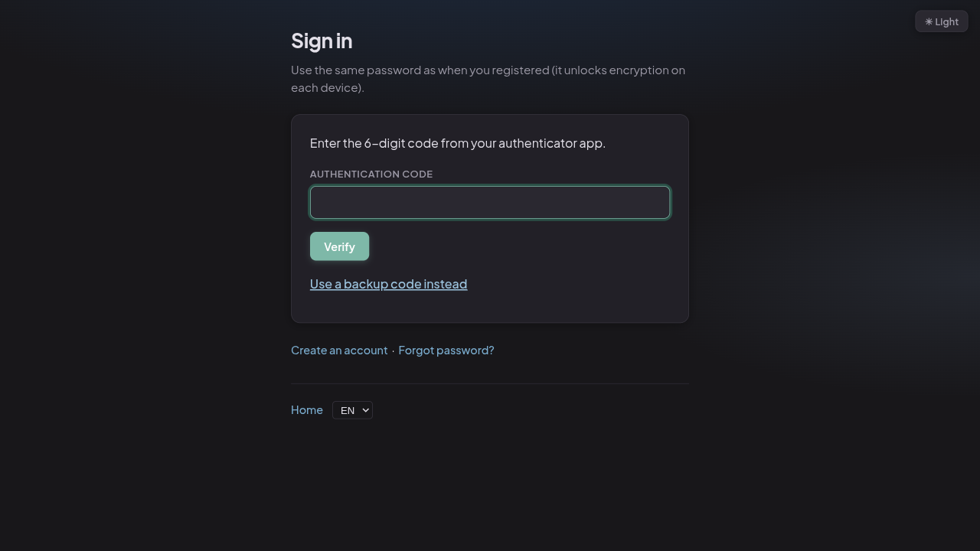Image resolution: width=980 pixels, height=551 pixels.
Task: Click the sun icon on the theme button
Action: pyautogui.click(x=929, y=21)
